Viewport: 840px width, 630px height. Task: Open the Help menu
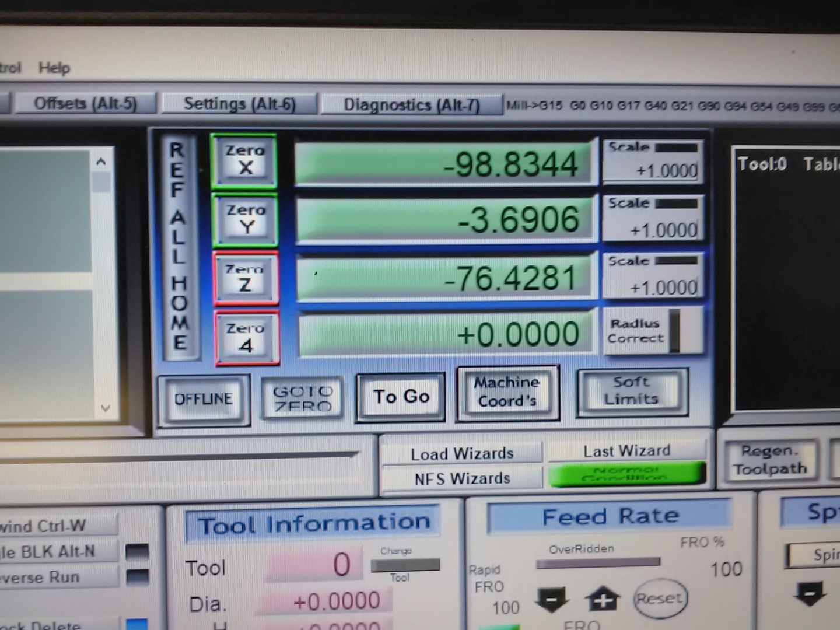click(54, 68)
